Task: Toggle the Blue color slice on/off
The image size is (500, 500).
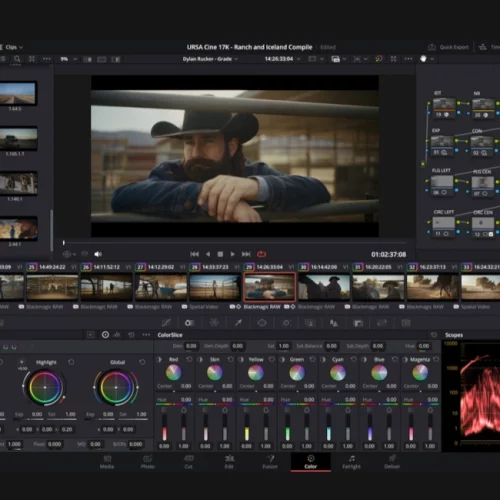Action: tap(364, 359)
